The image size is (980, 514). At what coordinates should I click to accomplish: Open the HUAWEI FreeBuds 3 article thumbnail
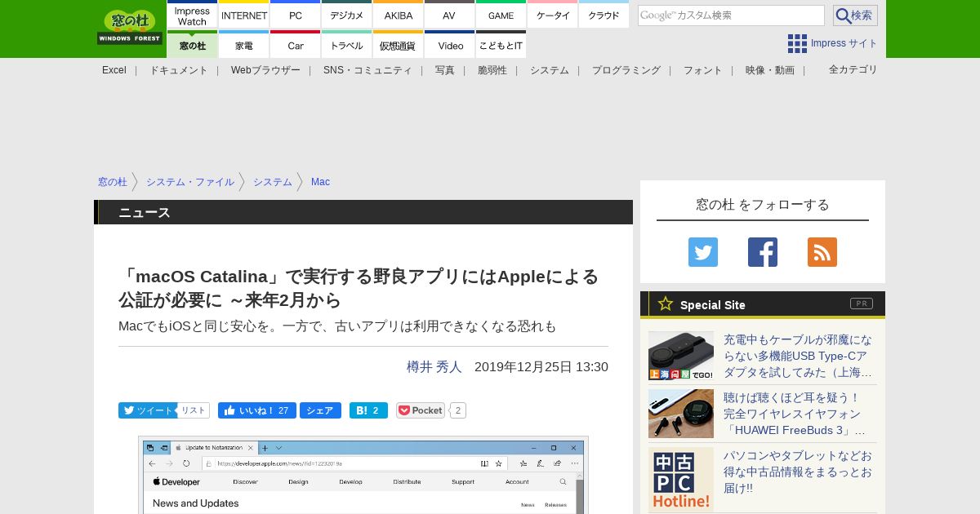681,414
